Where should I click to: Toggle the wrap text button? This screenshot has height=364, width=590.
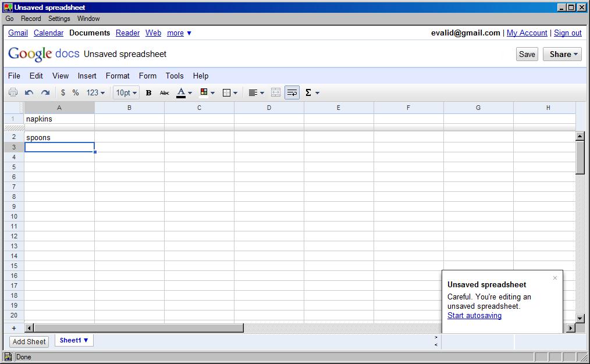coord(292,92)
